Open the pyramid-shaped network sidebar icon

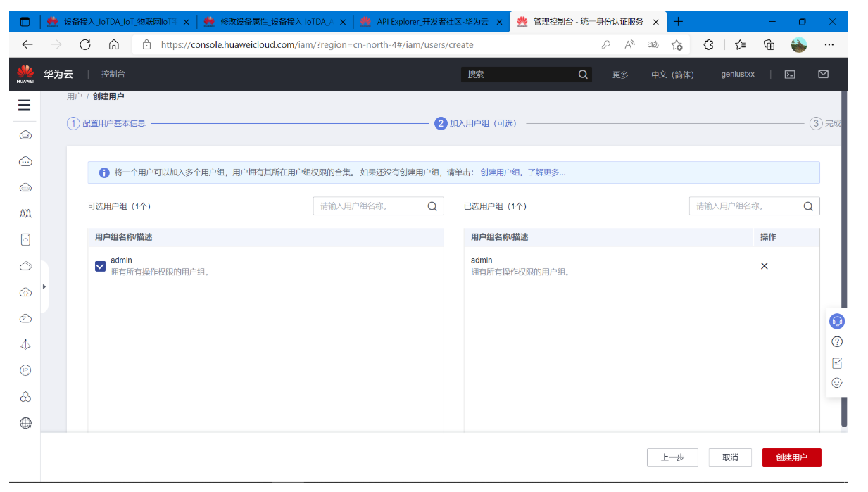pos(25,345)
